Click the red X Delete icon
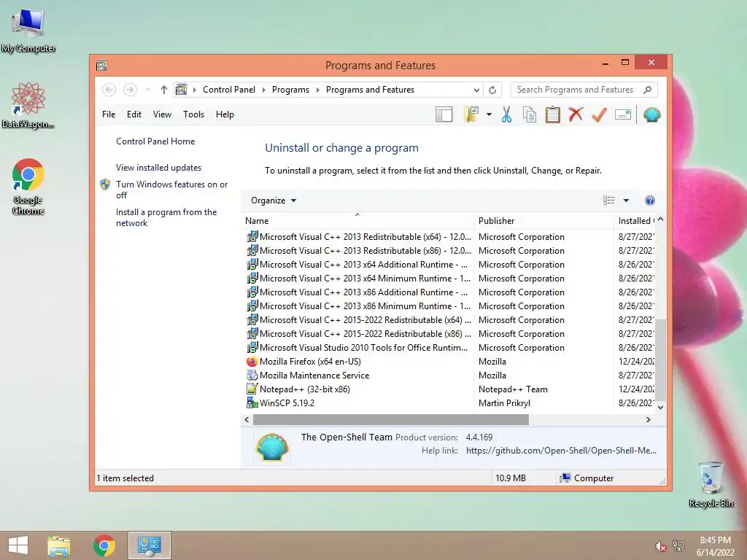Screen dimensions: 747x560 [576, 114]
